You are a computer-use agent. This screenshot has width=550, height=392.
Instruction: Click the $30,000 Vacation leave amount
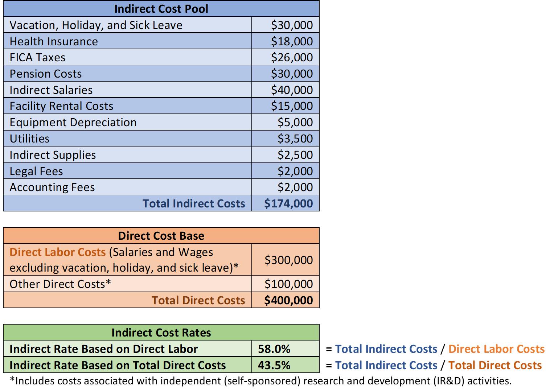(x=286, y=25)
